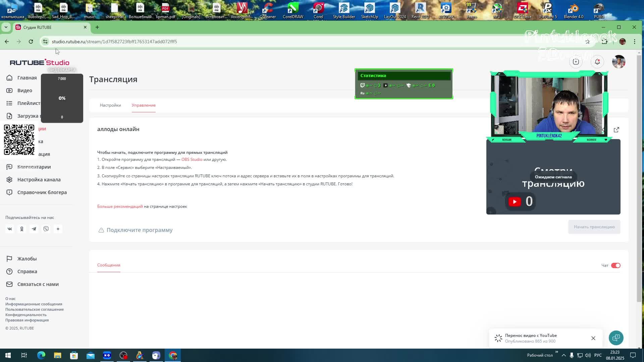This screenshot has width=644, height=362.
Task: Open Telegram social link icon
Action: coord(34,229)
